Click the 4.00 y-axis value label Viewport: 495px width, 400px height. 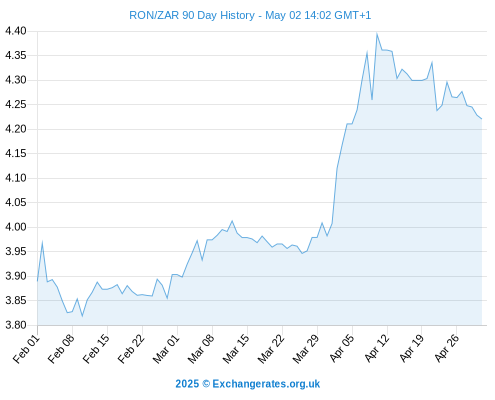click(16, 227)
